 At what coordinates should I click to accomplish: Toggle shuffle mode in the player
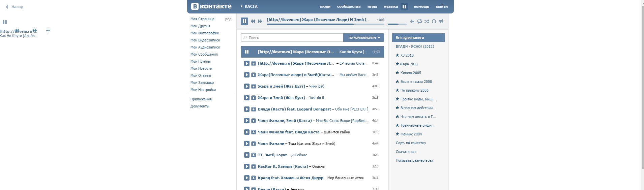tap(427, 21)
